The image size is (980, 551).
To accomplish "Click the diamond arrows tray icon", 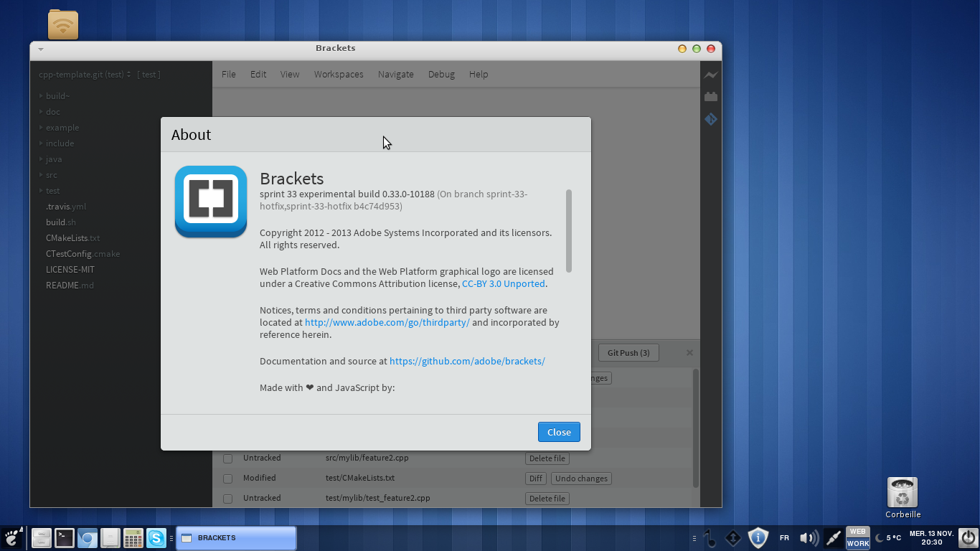I will 733,537.
